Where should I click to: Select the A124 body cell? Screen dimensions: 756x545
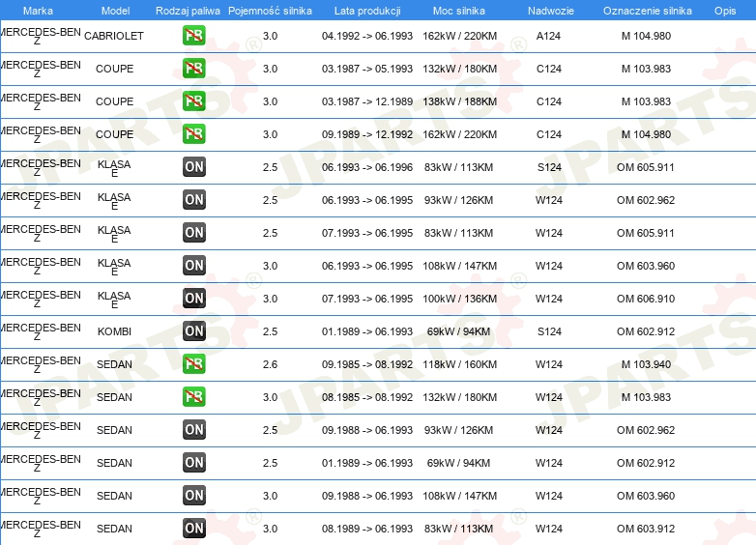[x=549, y=36]
